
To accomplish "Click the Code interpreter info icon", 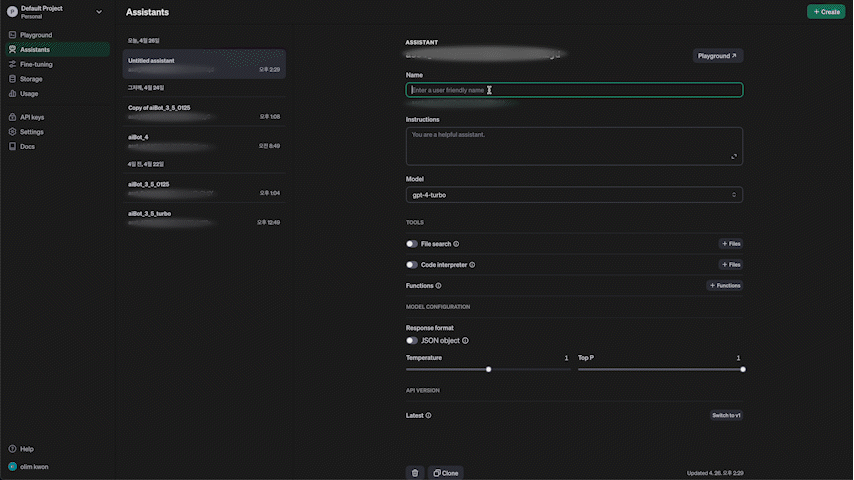I will click(x=472, y=265).
